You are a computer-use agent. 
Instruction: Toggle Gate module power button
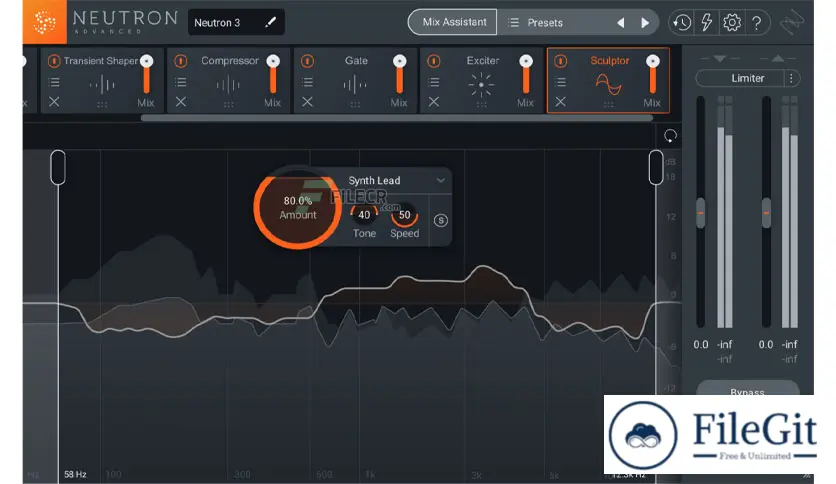pyautogui.click(x=307, y=61)
